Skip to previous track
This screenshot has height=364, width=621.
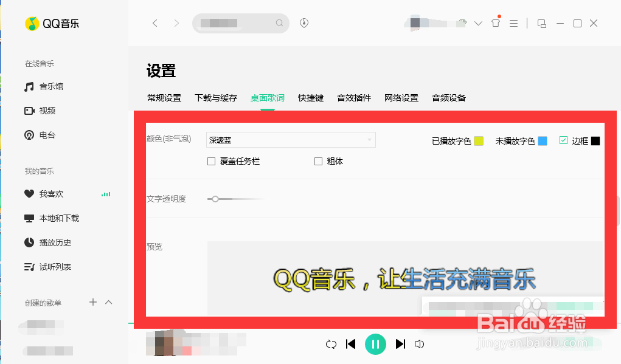coord(350,344)
